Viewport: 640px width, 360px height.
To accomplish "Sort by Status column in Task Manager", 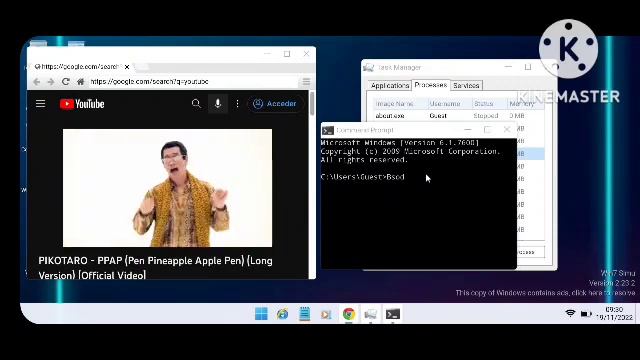I will pos(489,104).
